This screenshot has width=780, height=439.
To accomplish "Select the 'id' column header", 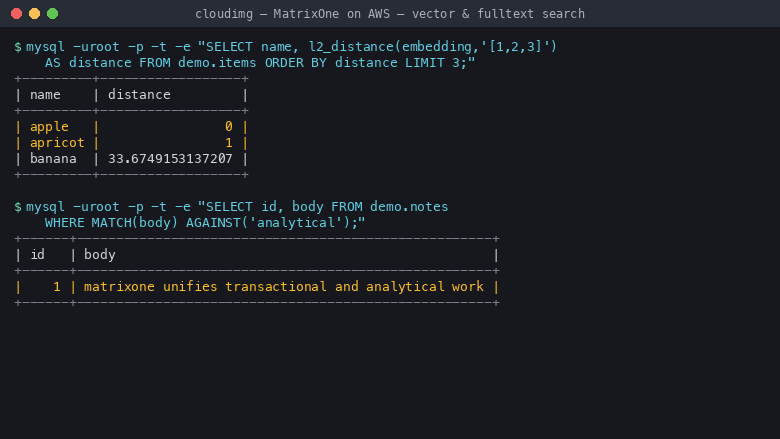I will pyautogui.click(x=38, y=255).
